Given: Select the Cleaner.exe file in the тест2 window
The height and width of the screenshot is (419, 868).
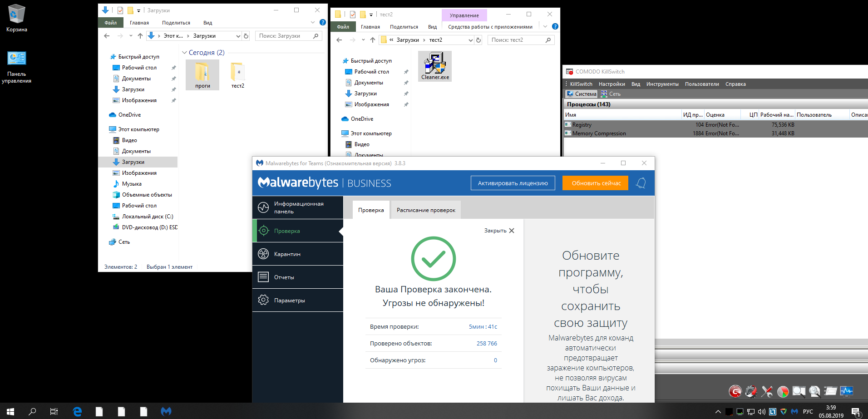Looking at the screenshot, I should (435, 66).
